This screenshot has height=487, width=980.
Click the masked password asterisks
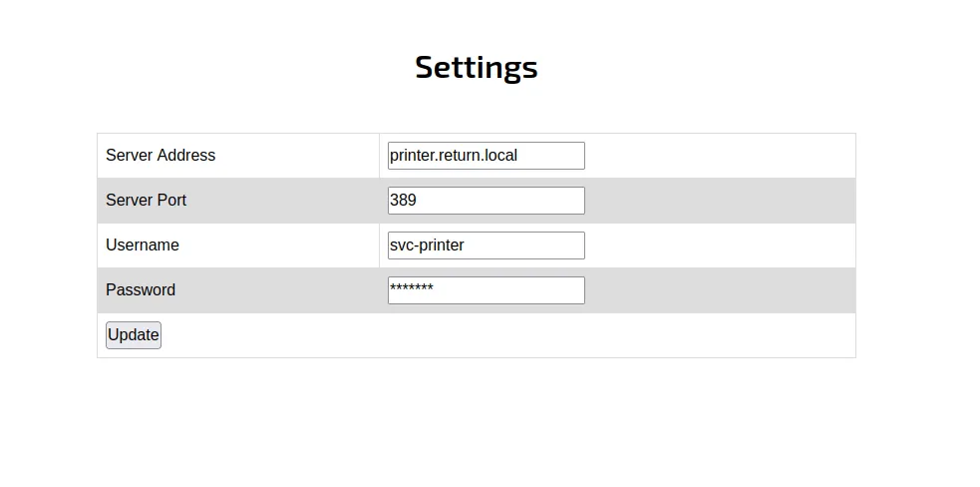tap(412, 289)
